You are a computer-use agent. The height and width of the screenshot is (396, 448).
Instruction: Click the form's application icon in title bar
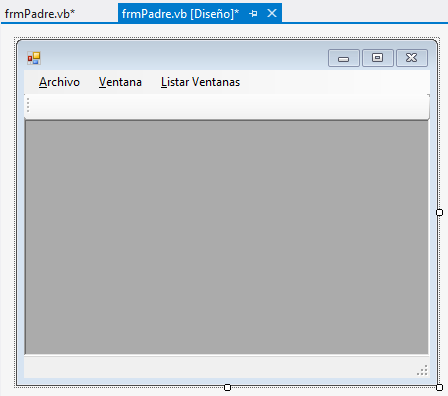[34, 58]
